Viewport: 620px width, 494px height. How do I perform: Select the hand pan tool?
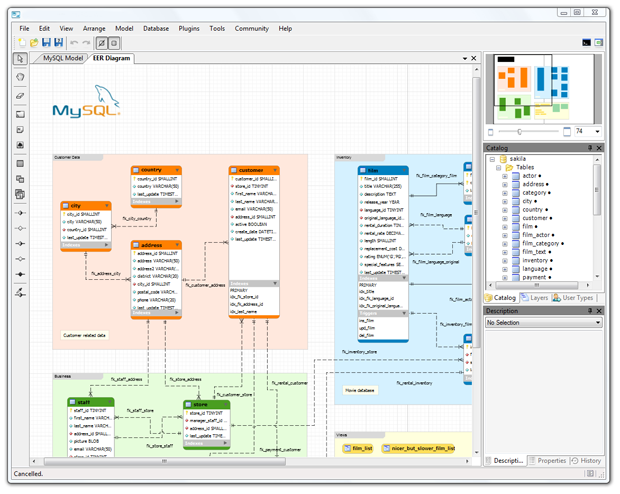20,77
